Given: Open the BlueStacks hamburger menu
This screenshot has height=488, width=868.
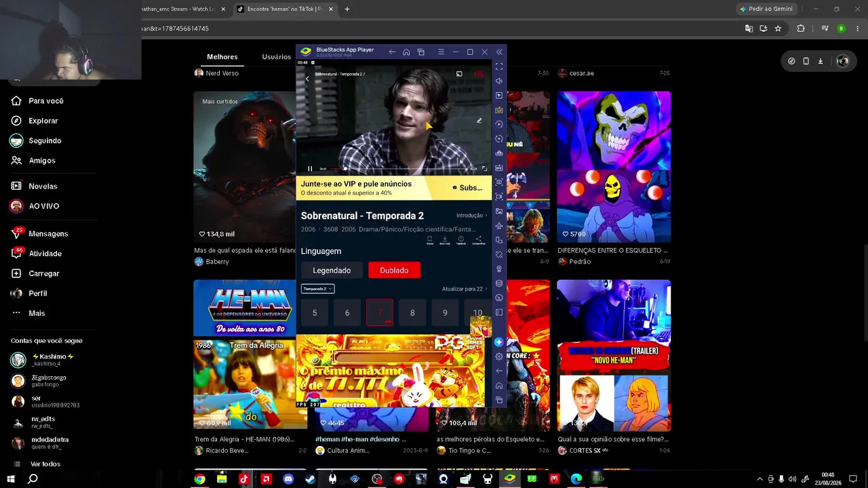Looking at the screenshot, I should [x=441, y=52].
